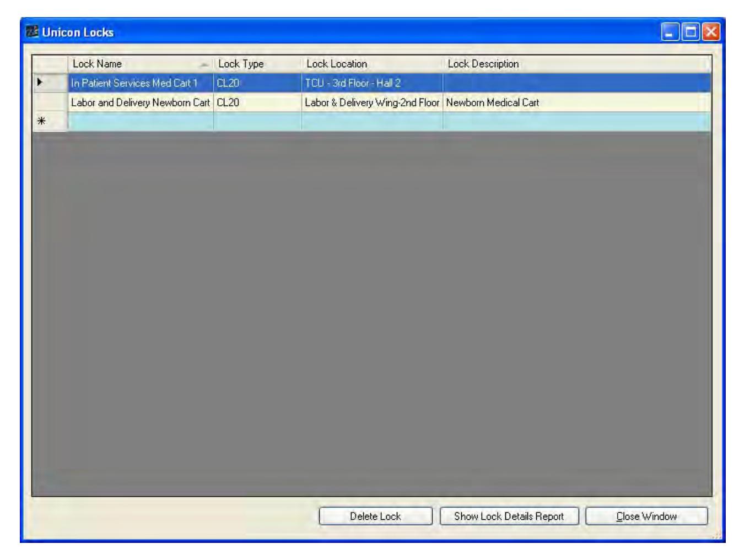The height and width of the screenshot is (560, 739).
Task: Click the Lock Description column header
Action: click(577, 64)
